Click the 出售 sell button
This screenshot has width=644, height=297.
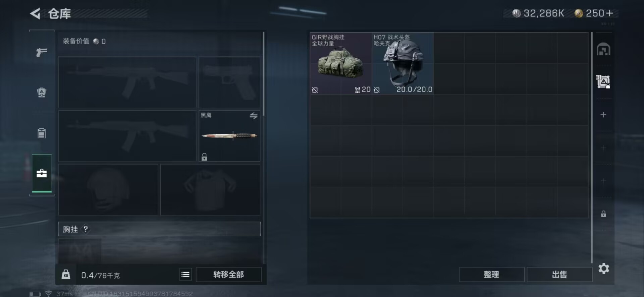click(559, 275)
